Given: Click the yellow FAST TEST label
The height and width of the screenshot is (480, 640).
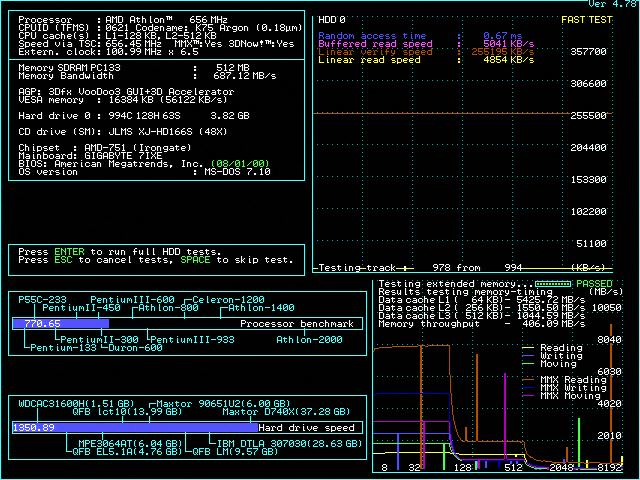Looking at the screenshot, I should tap(587, 20).
